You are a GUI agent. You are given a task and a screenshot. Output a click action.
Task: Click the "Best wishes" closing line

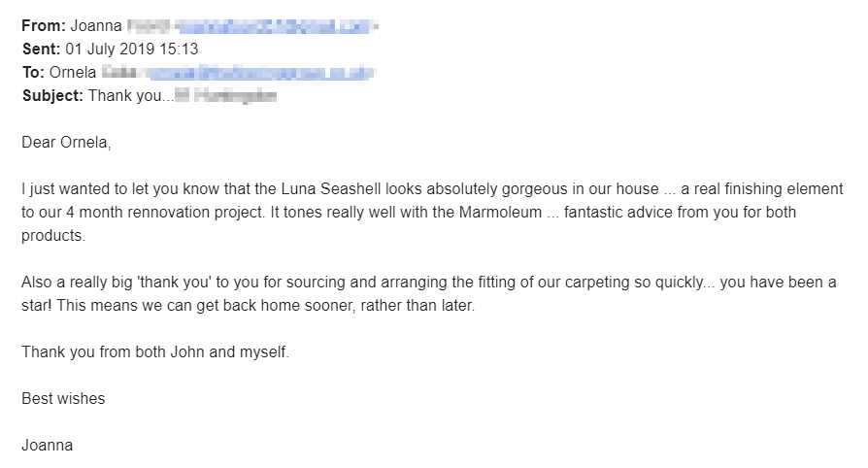[x=63, y=398]
